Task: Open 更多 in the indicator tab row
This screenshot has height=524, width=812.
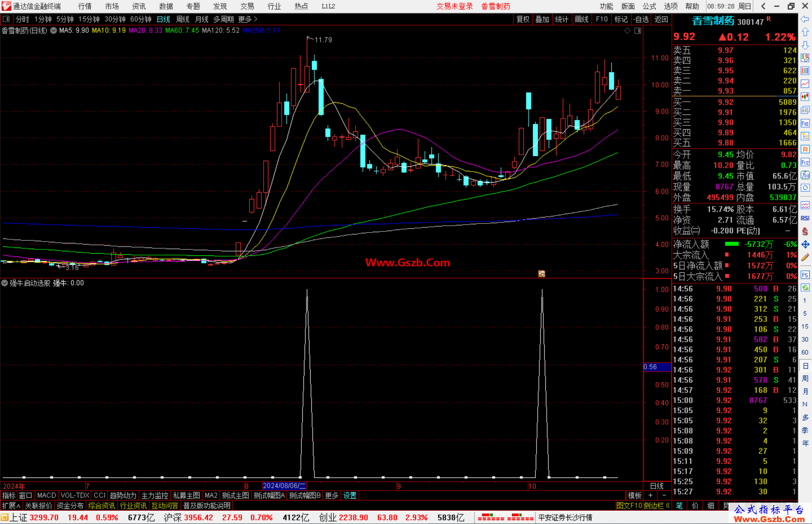Action: 332,495
